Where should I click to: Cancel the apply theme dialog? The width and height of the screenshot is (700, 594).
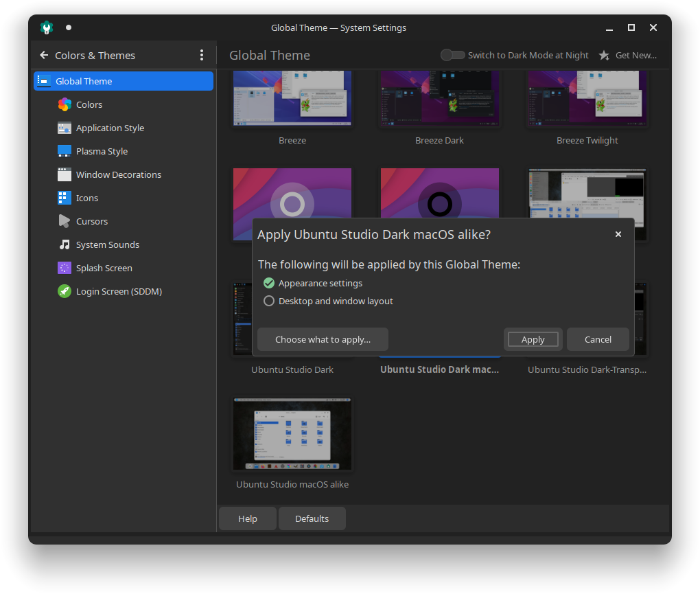click(598, 339)
